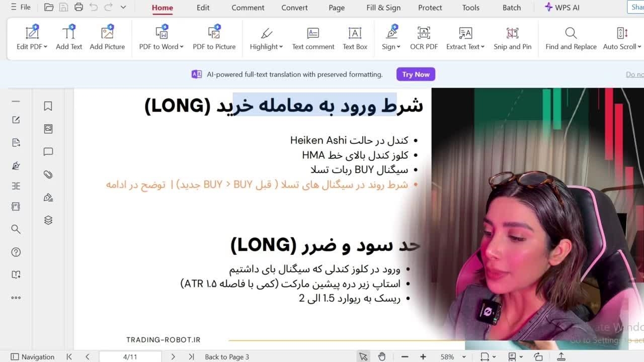
Task: Switch to the Hand tool
Action: 382,357
